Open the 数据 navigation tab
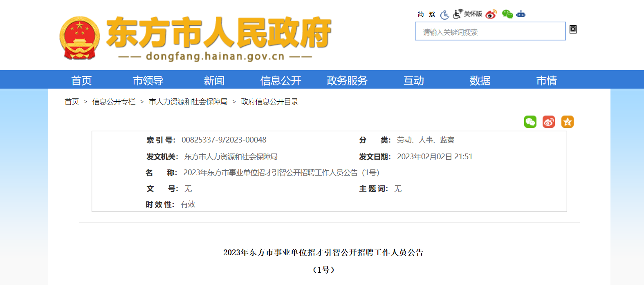 480,80
